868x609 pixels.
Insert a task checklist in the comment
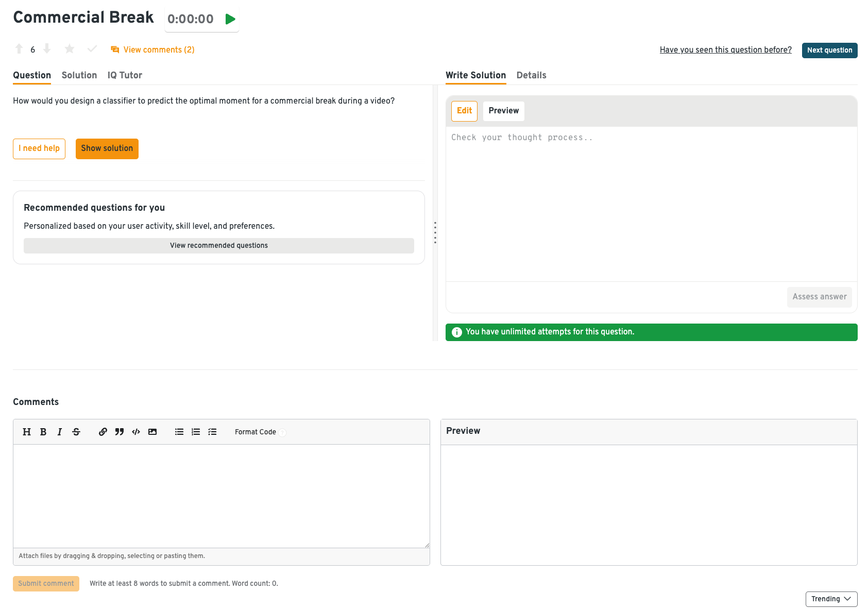[212, 432]
